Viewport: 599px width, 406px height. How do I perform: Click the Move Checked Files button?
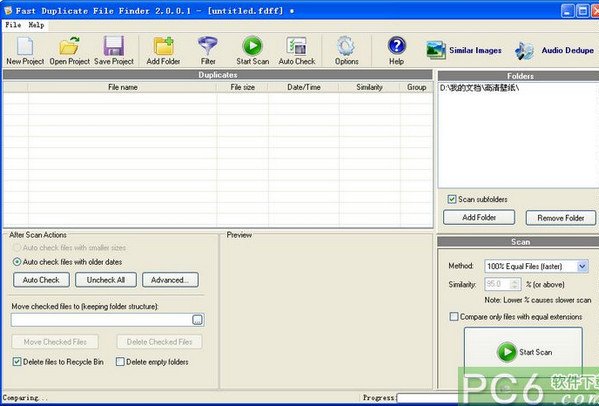55,342
